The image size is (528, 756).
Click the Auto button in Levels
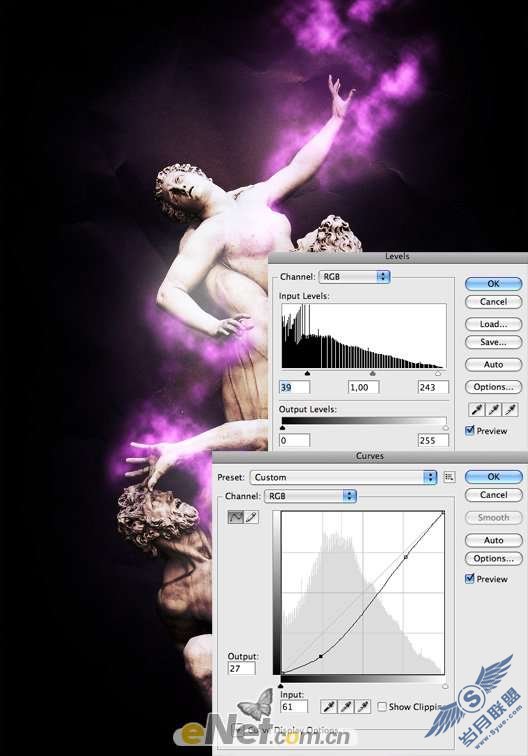[493, 364]
